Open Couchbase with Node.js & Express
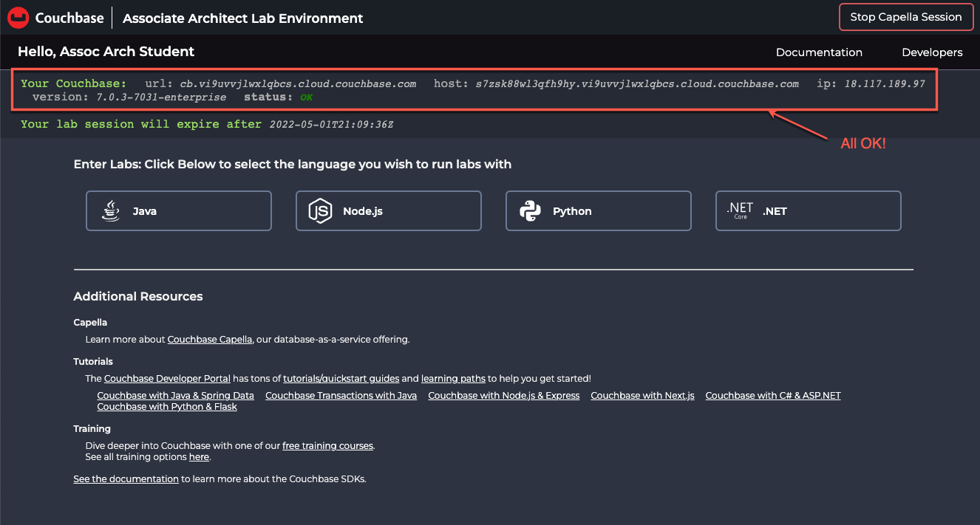The height and width of the screenshot is (525, 980). coord(503,396)
